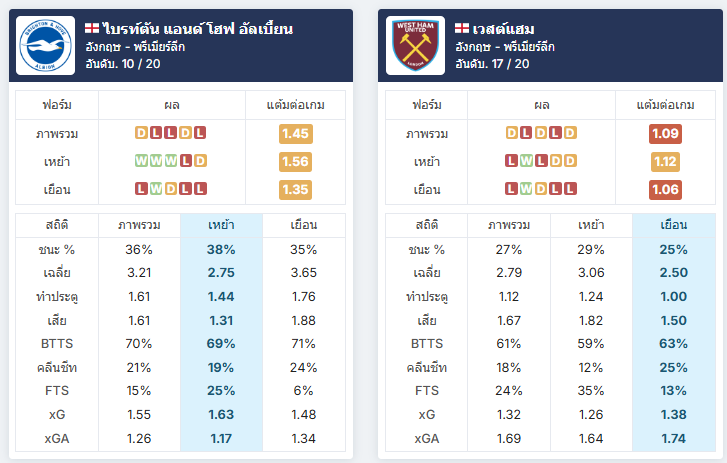Click green W badge in West Ham home form
Screen dimensions: 727x463
point(526,161)
